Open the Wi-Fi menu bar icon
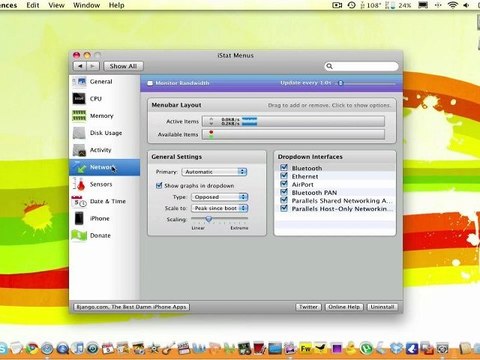The width and height of the screenshot is (480, 360). pyautogui.click(x=452, y=5)
